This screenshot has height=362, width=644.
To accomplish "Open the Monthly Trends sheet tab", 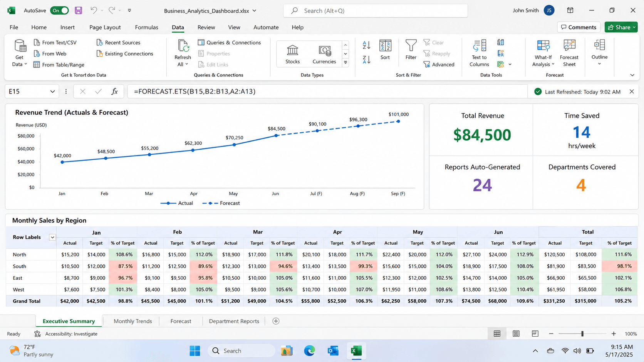I will [133, 321].
